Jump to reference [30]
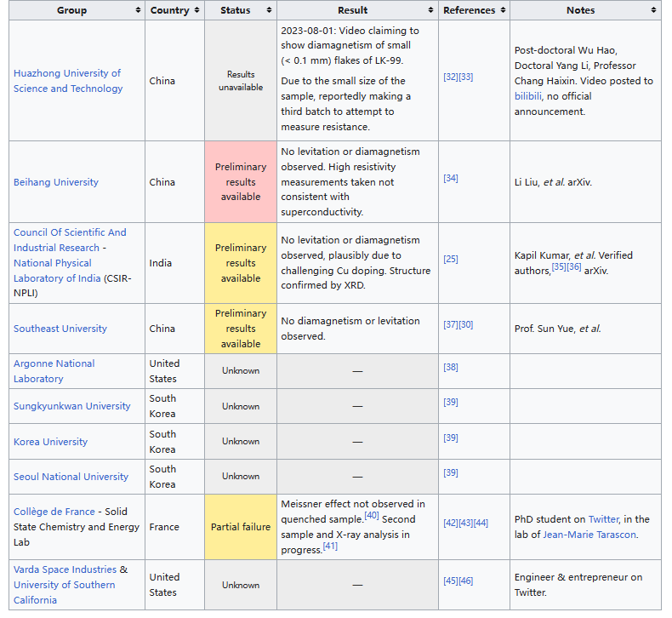Image resolution: width=672 pixels, height=618 pixels. [466, 324]
